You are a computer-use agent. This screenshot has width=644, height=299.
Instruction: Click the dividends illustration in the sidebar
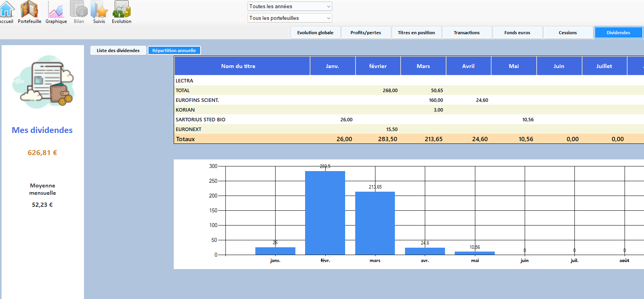43,82
